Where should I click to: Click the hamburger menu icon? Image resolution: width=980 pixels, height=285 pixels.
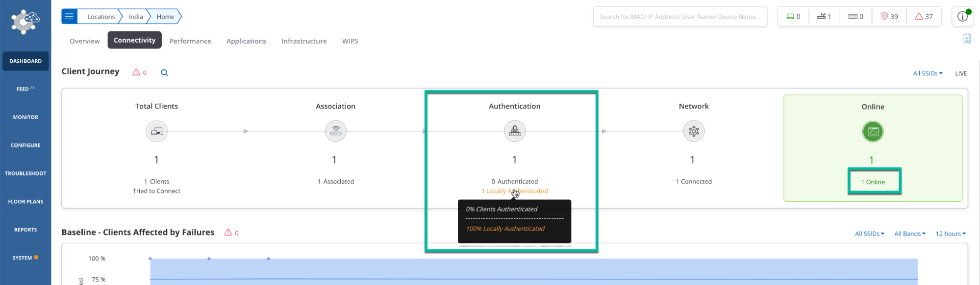(69, 17)
